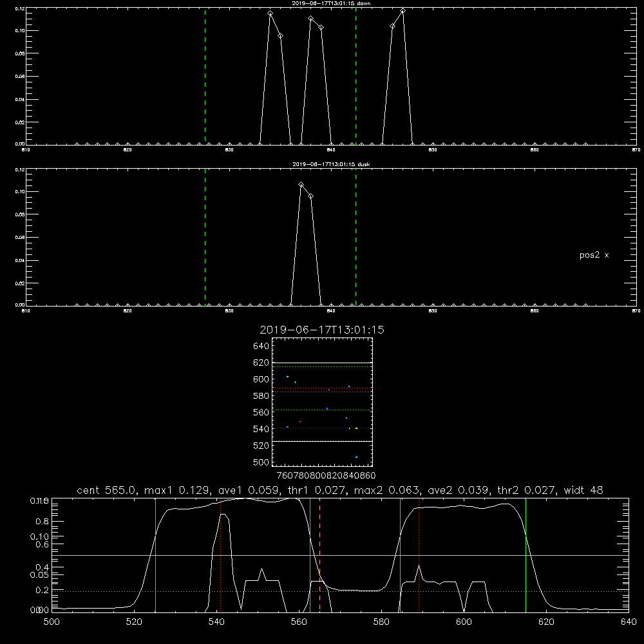Click the lone blue point below scatter 520 line
Screen dimensions: 644x644
point(357,457)
